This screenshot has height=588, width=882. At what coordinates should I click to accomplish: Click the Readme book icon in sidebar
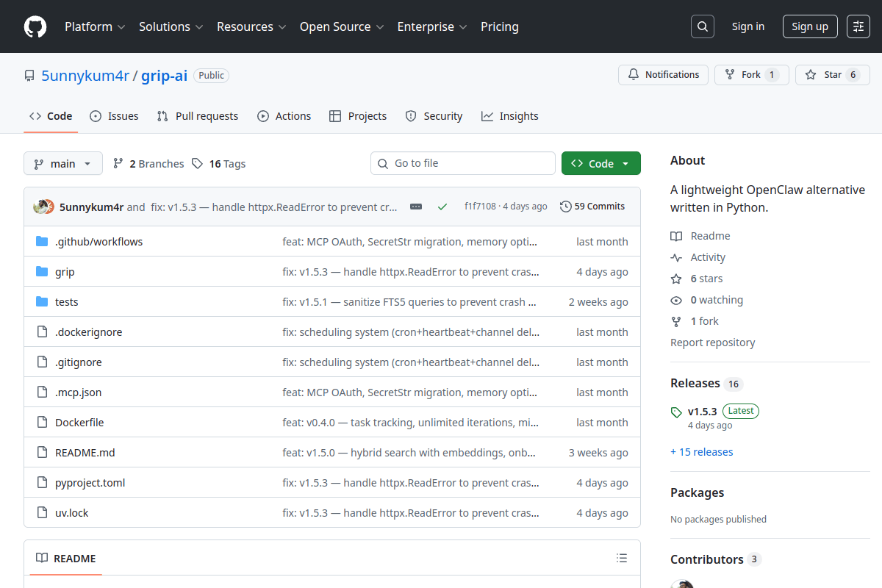click(675, 235)
